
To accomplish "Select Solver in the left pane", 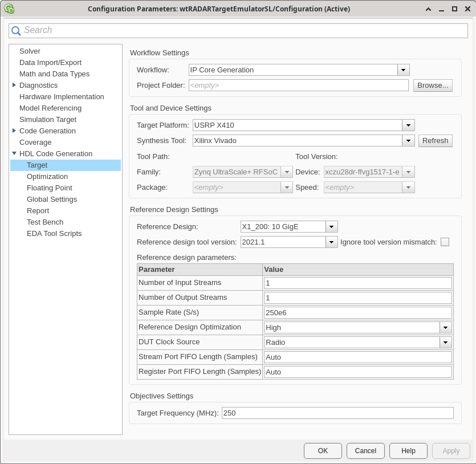I will 30,51.
